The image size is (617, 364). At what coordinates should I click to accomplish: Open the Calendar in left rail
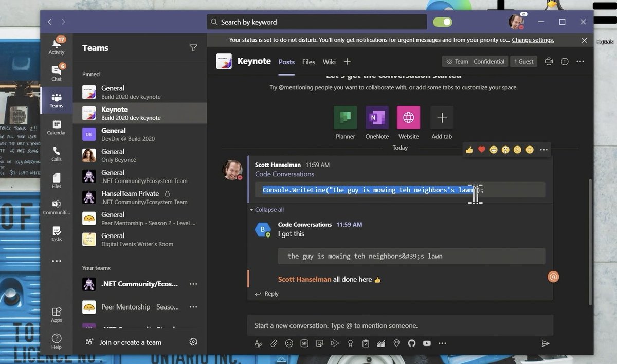pyautogui.click(x=57, y=127)
